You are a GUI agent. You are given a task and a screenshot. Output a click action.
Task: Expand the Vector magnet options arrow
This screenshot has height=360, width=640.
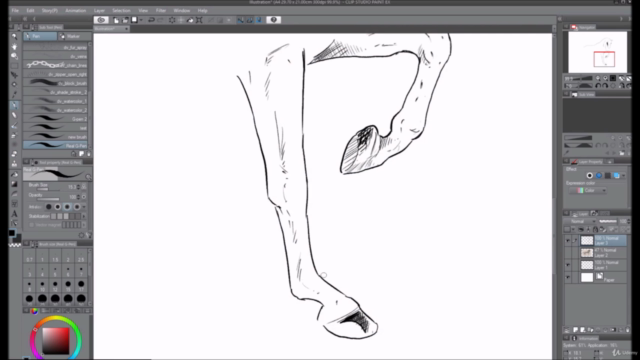84,225
